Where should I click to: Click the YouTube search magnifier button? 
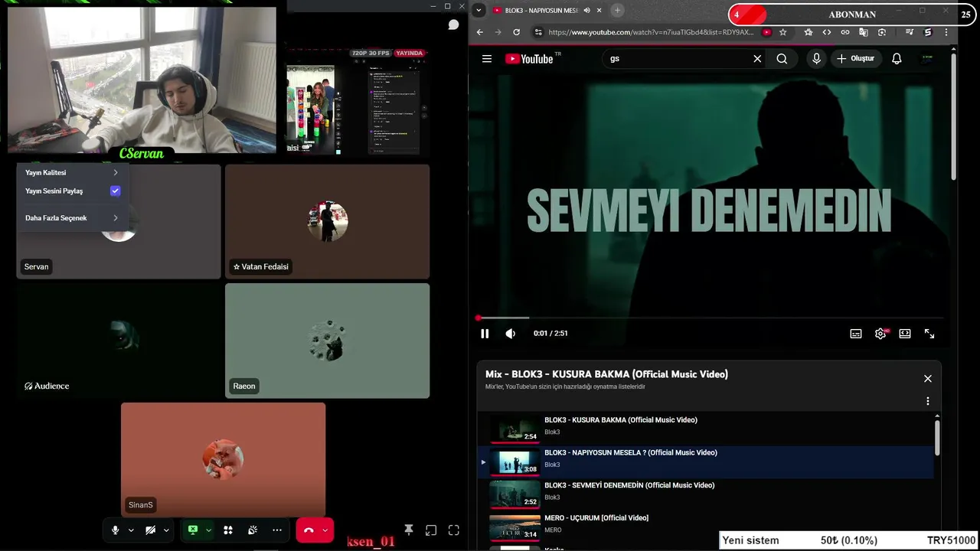point(782,58)
